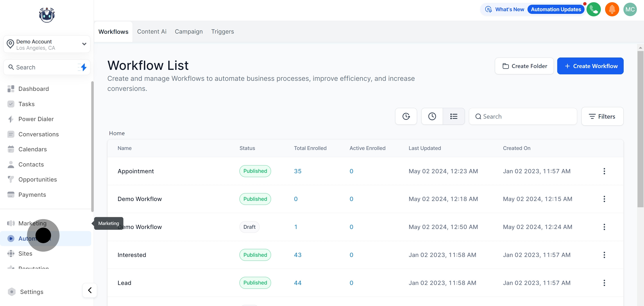Click the Create Workflow button
Screen dimensions: 644x306
(x=590, y=66)
